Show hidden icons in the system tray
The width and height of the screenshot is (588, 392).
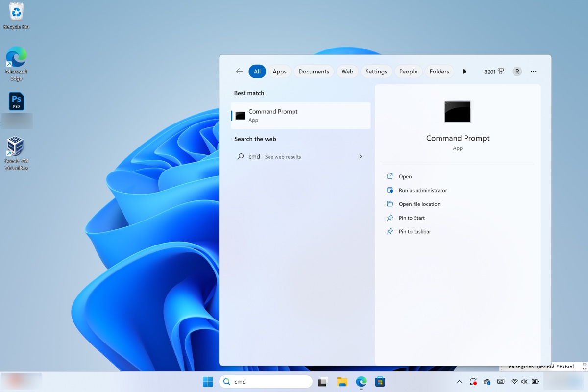point(459,381)
